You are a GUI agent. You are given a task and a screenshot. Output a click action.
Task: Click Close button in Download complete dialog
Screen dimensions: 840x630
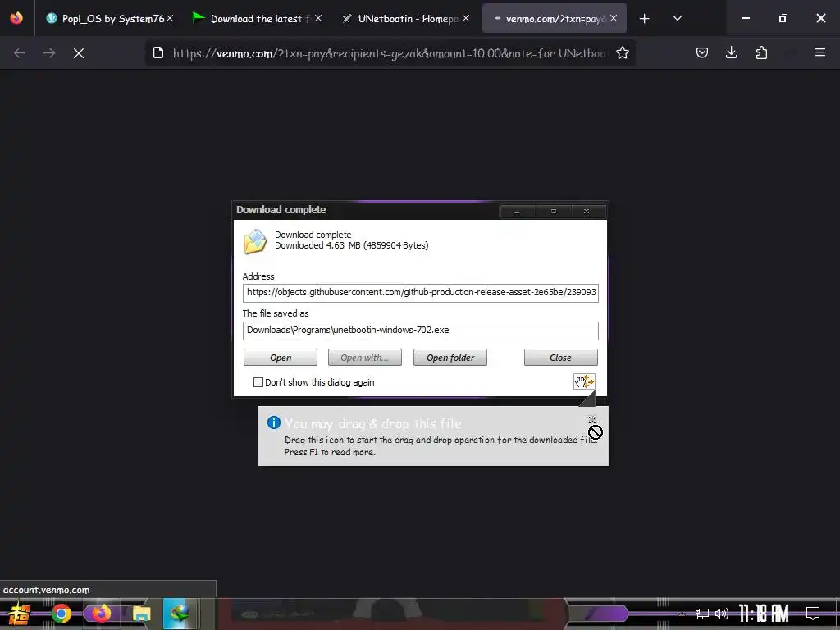click(x=560, y=358)
